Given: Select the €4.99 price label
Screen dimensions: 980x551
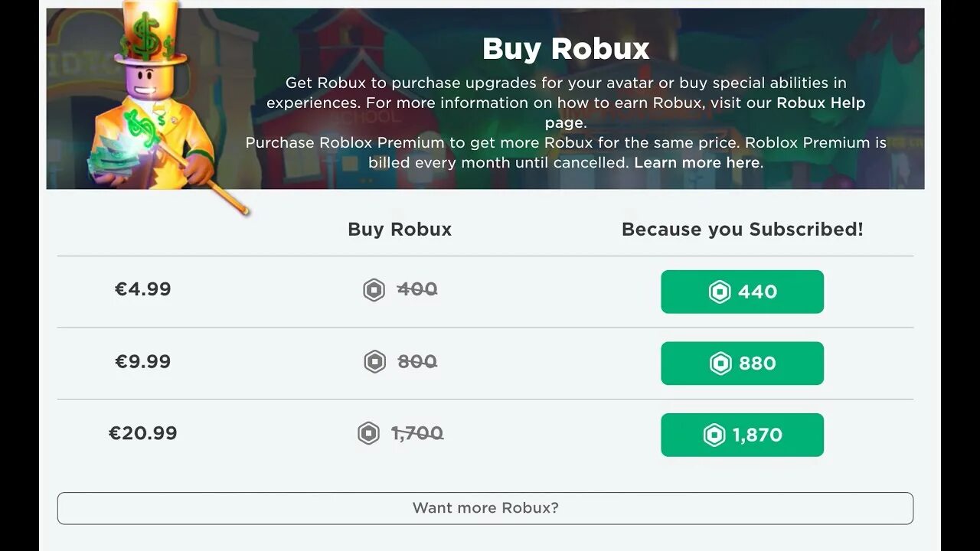Looking at the screenshot, I should pos(143,289).
